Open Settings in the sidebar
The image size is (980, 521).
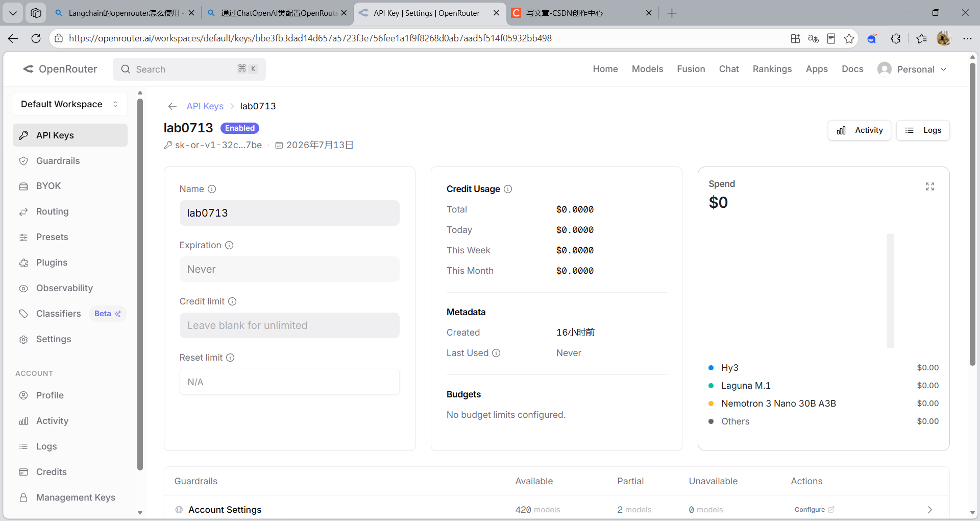point(70,339)
